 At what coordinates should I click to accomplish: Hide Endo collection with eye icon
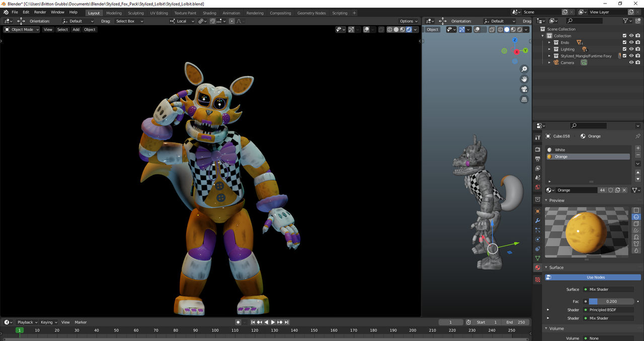point(631,42)
